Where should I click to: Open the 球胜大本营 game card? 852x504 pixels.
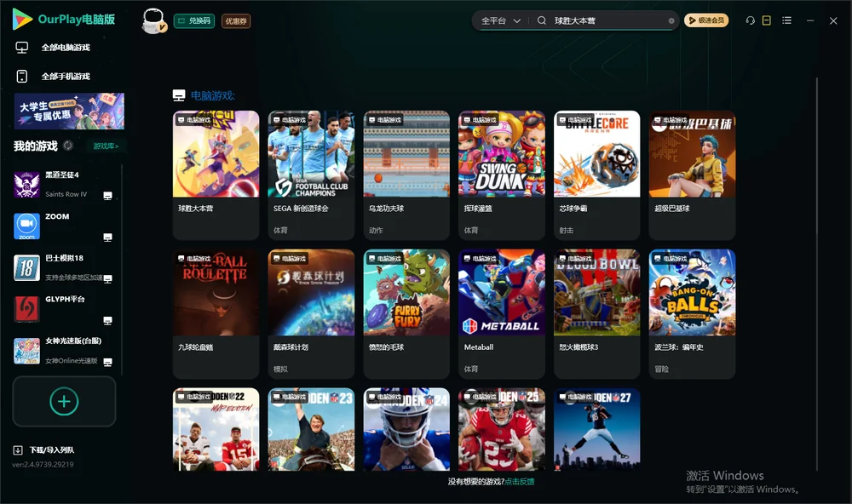tap(216, 175)
